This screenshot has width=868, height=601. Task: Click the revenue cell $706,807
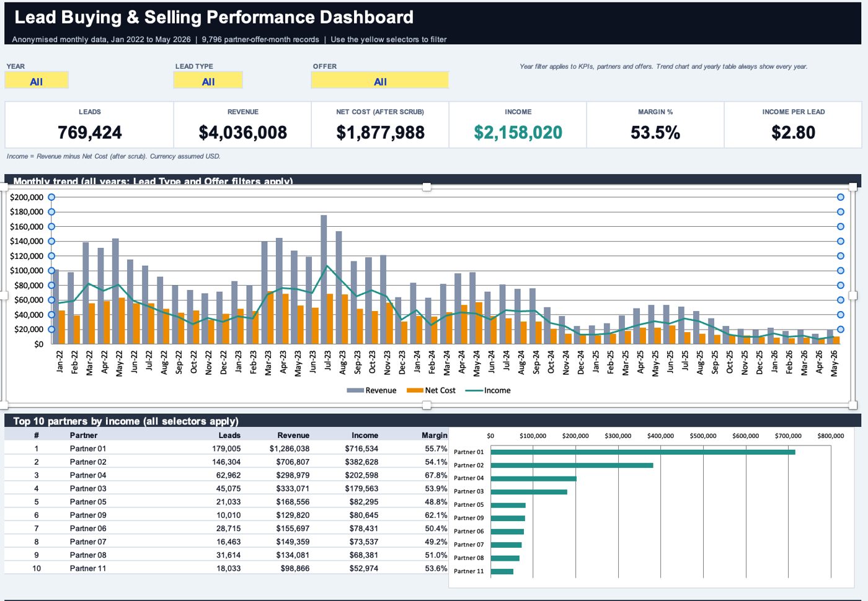coord(293,462)
